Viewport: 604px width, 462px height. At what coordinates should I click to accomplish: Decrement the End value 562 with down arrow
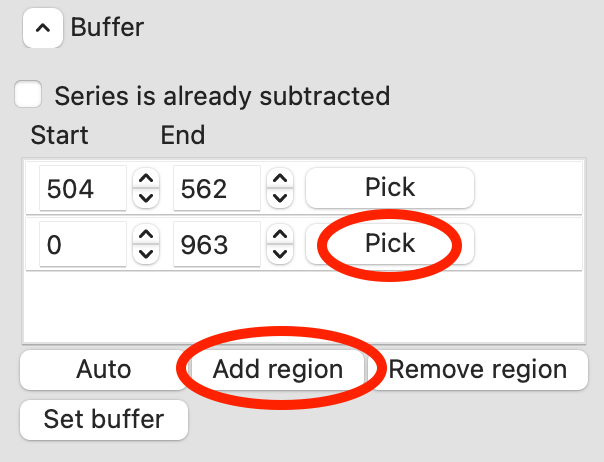[282, 197]
